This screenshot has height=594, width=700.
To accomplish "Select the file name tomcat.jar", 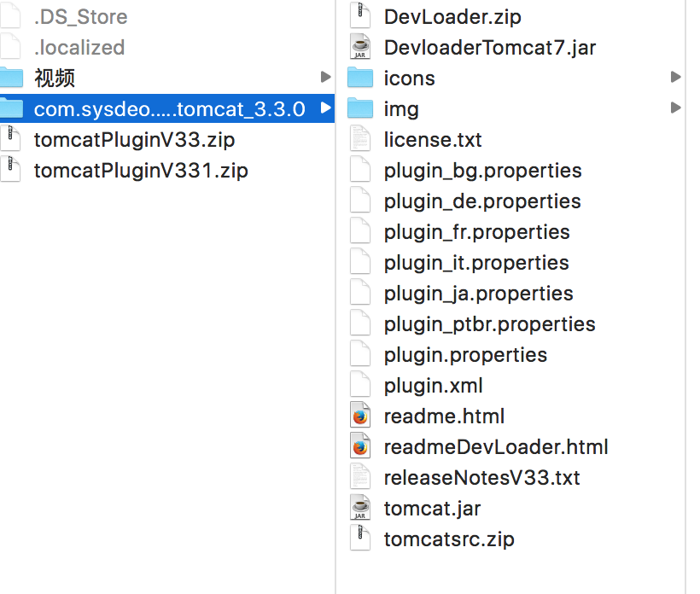I will click(433, 510).
